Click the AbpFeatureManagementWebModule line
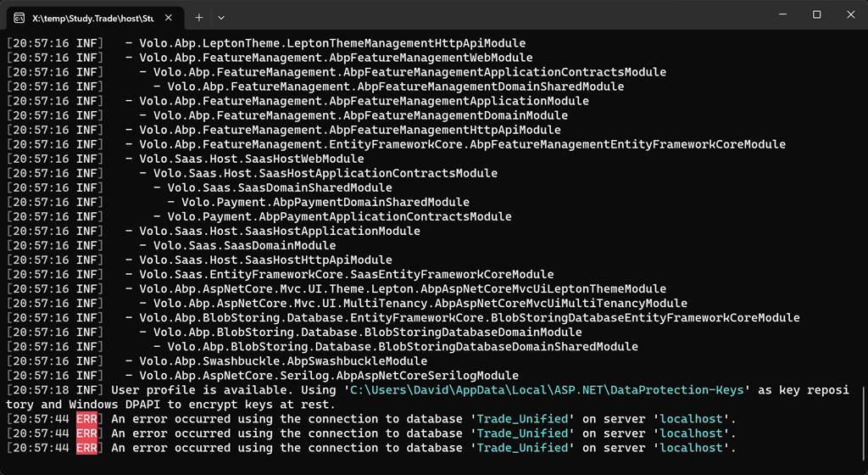The height and width of the screenshot is (475, 868). point(270,58)
